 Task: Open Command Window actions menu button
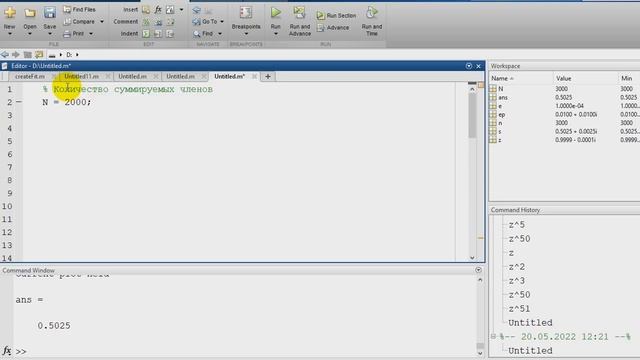coord(478,270)
